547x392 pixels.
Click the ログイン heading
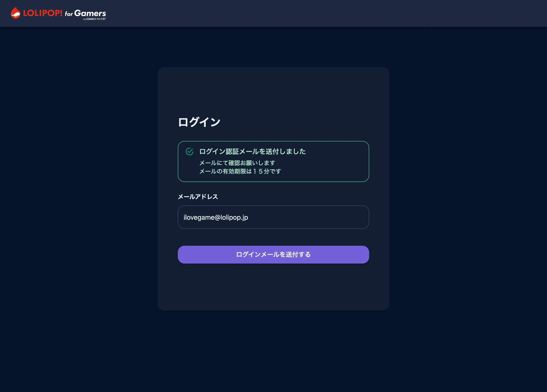199,122
